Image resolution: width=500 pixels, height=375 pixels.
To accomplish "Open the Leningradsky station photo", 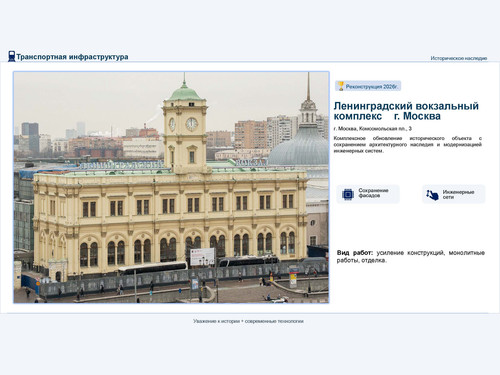I will point(171,187).
